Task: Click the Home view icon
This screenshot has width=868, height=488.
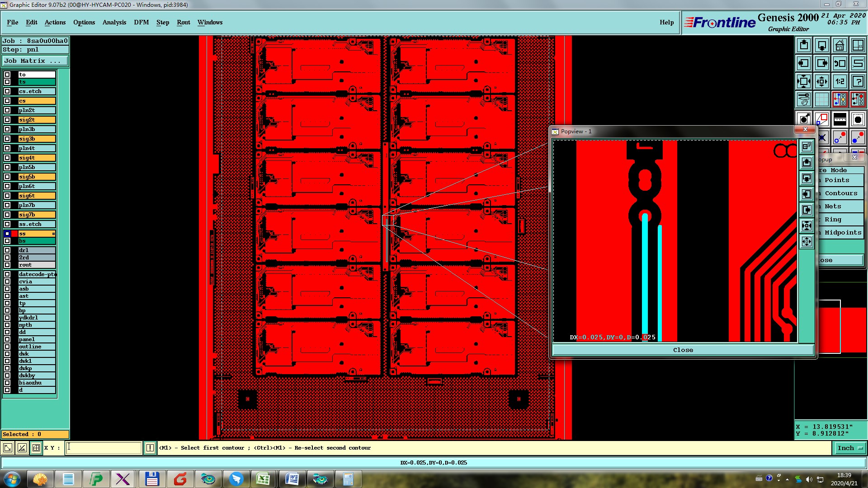Action: 840,45
